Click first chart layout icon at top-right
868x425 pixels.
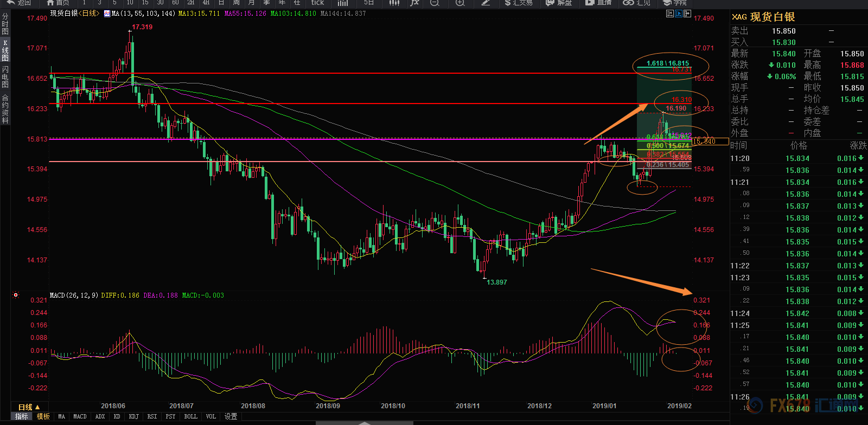[x=670, y=14]
